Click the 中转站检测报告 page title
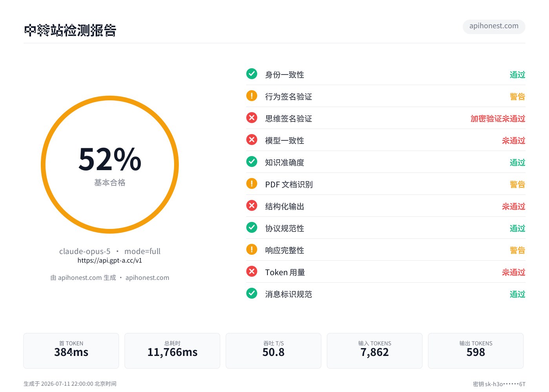549x392 pixels. [70, 31]
